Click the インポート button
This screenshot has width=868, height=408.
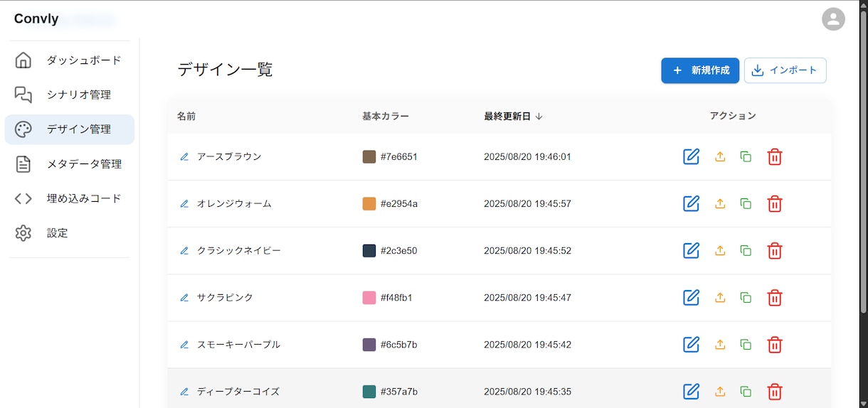coord(785,70)
